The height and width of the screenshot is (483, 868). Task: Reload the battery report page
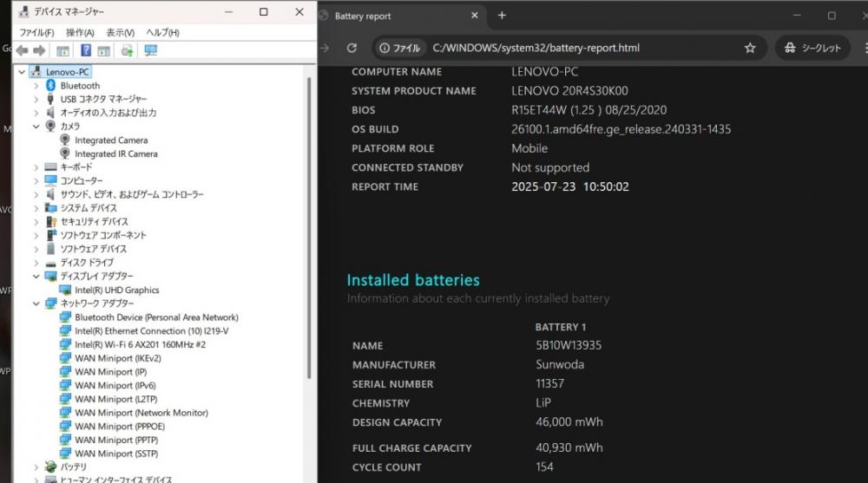click(x=352, y=49)
